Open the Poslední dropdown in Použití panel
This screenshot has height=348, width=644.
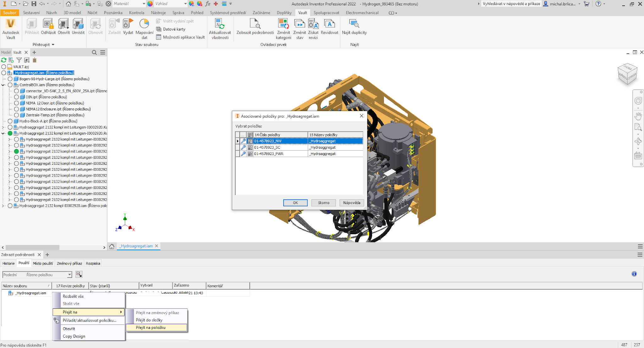pos(69,274)
